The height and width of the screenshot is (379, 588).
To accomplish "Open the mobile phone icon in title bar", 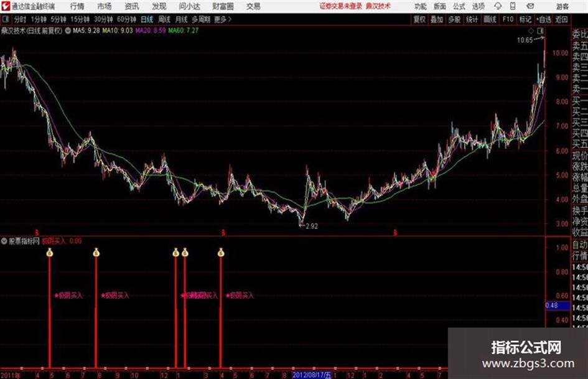I will click(x=513, y=6).
